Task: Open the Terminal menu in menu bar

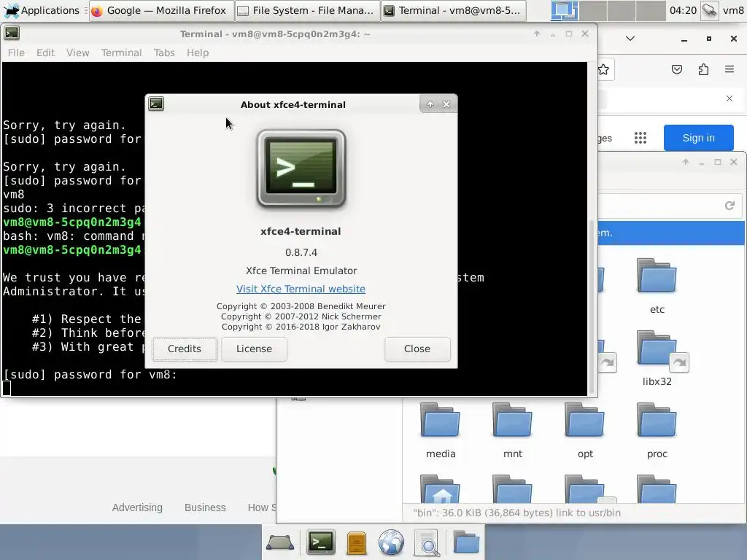Action: coord(122,52)
